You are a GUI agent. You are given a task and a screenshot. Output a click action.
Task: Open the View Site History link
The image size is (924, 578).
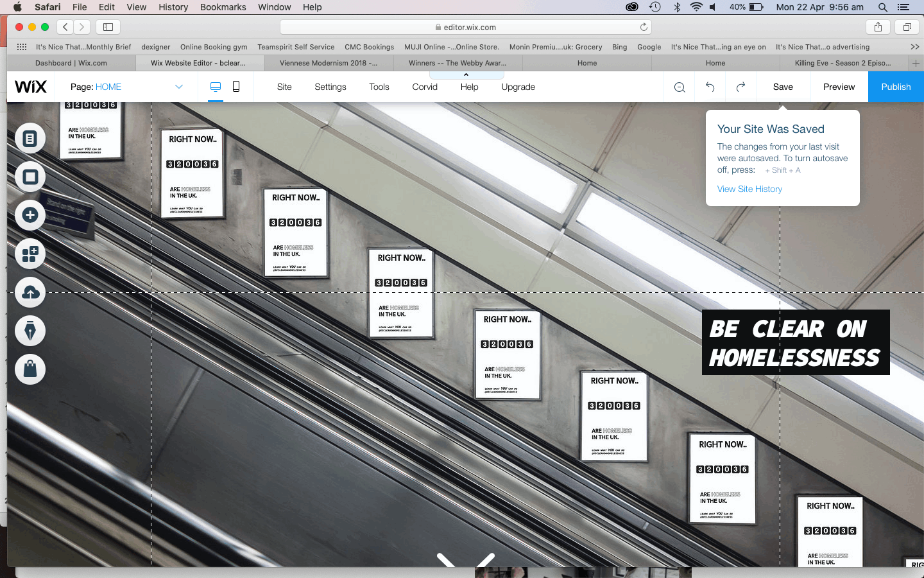749,189
